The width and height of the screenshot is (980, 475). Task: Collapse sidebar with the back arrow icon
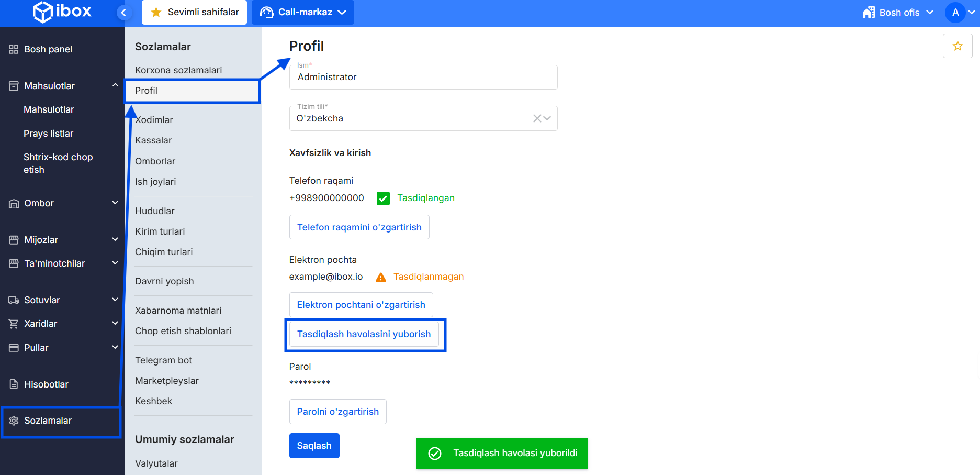click(x=123, y=13)
